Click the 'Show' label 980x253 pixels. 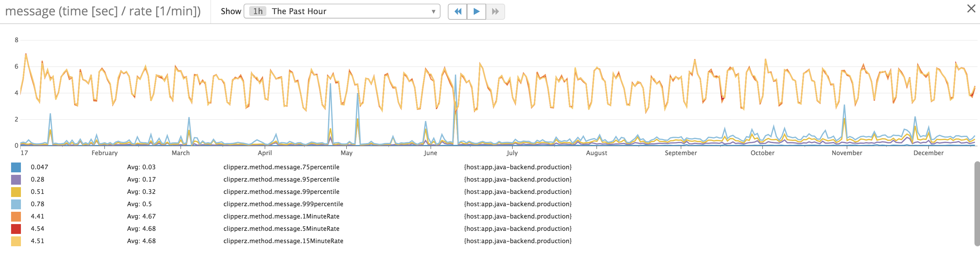[x=231, y=11]
